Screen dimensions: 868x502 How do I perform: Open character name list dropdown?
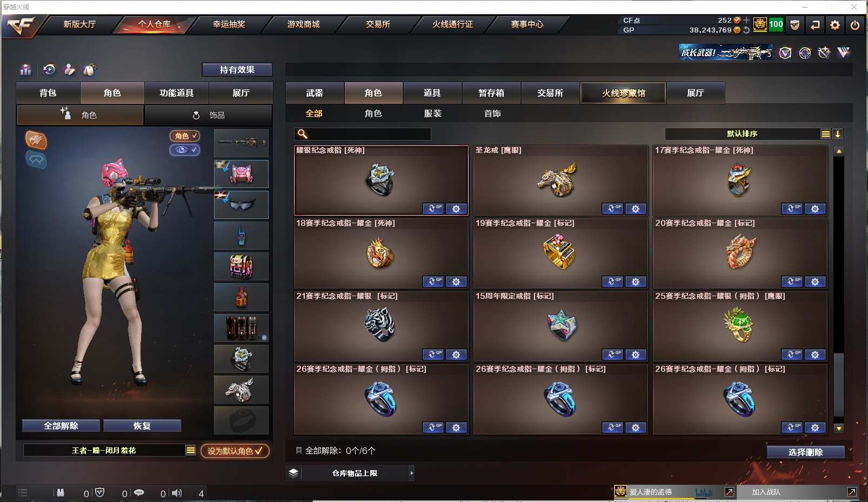pyautogui.click(x=190, y=450)
